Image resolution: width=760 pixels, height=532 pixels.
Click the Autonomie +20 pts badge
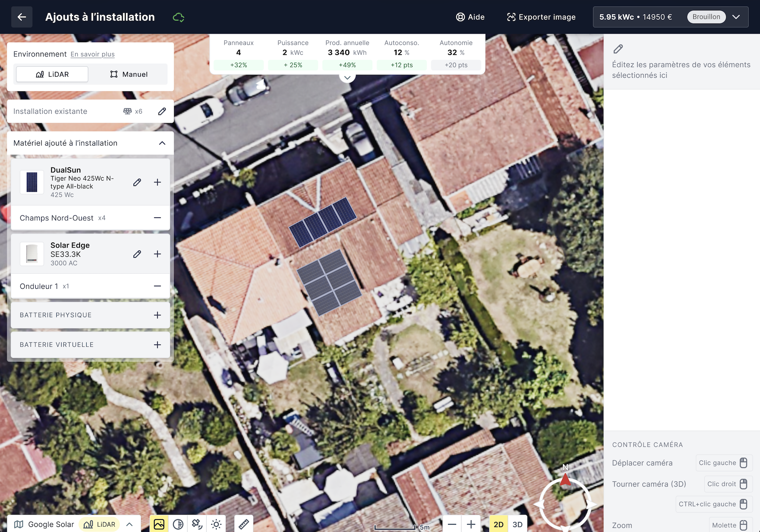click(x=456, y=65)
